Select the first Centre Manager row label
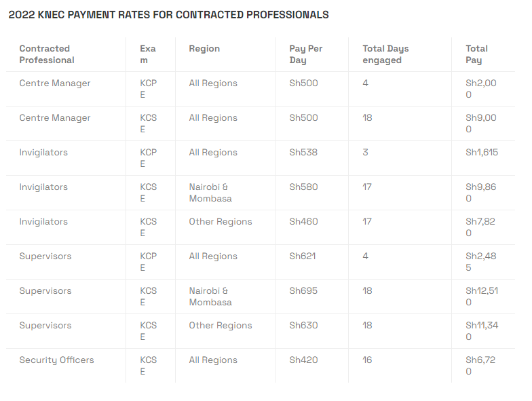The image size is (532, 401). pyautogui.click(x=55, y=83)
